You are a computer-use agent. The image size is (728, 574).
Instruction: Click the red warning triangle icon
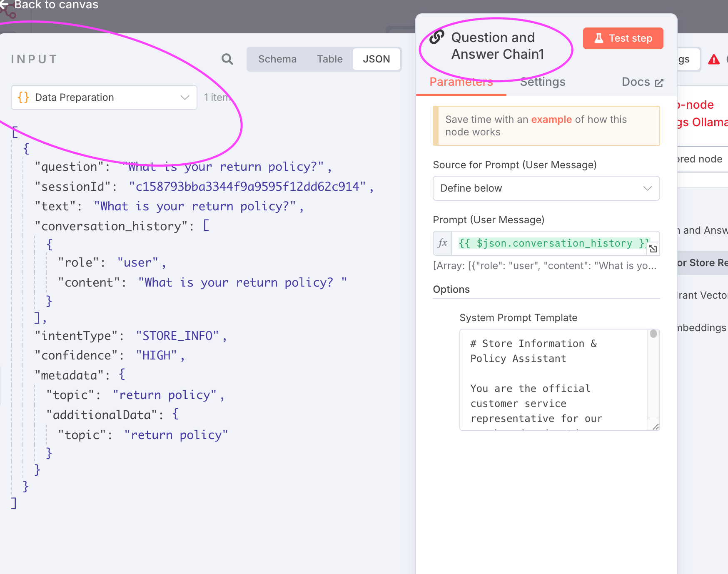(714, 60)
